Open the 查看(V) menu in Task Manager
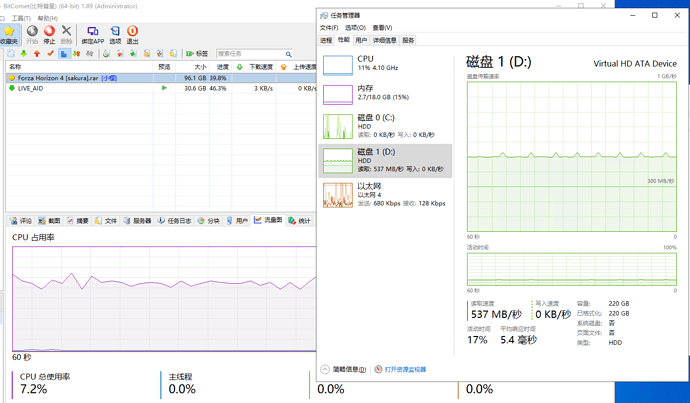The width and height of the screenshot is (690, 403). [x=382, y=28]
